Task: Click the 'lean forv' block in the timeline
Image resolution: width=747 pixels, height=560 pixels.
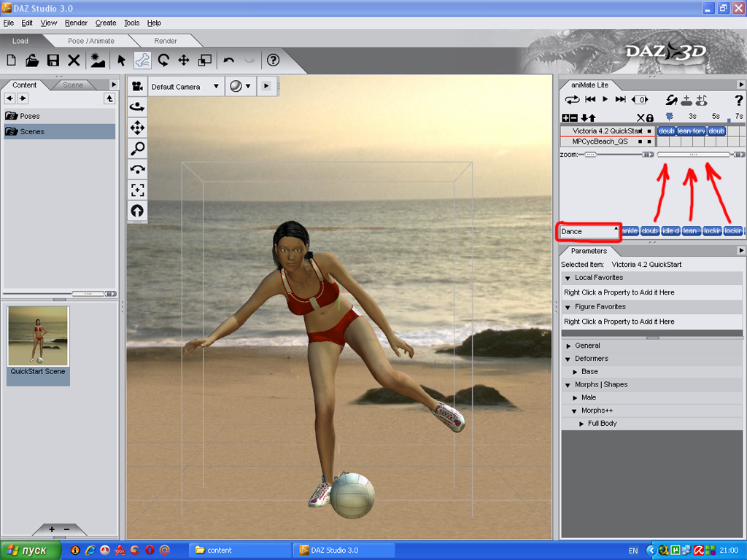Action: click(691, 131)
